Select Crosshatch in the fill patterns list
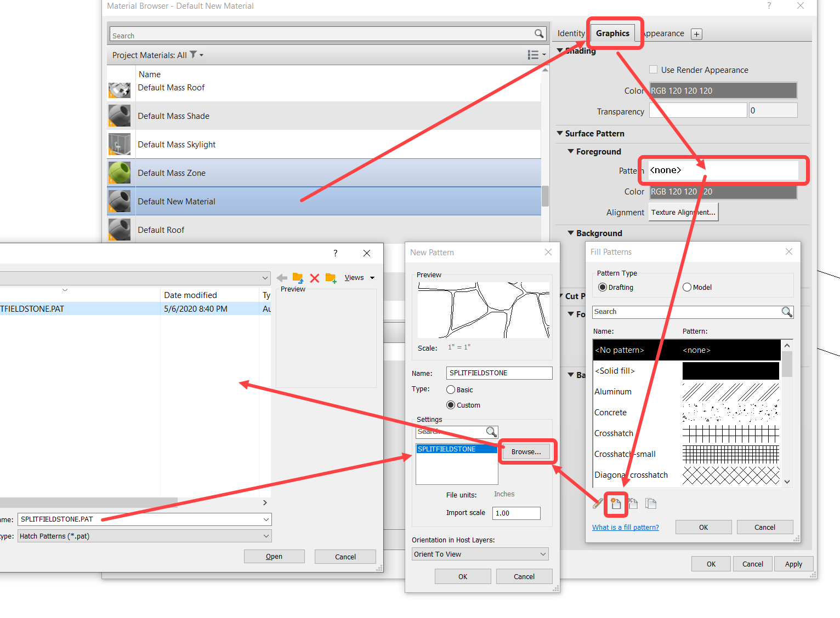Image resolution: width=840 pixels, height=618 pixels. coord(614,433)
